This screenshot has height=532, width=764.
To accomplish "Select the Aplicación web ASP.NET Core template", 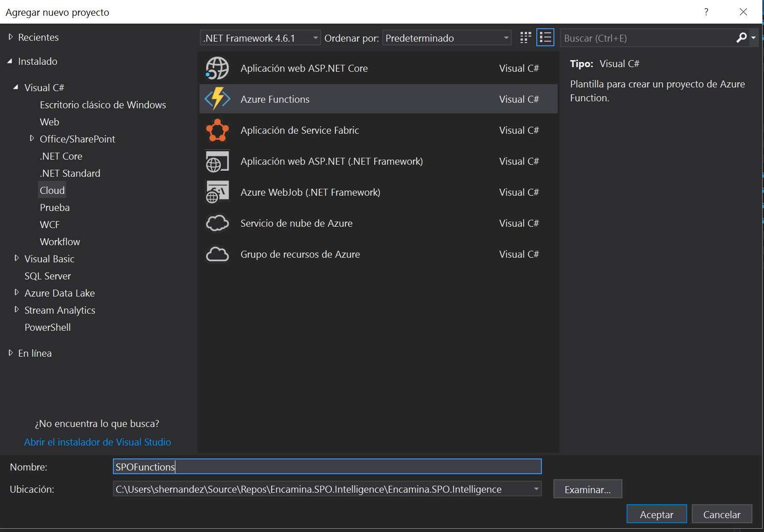I will click(x=304, y=68).
